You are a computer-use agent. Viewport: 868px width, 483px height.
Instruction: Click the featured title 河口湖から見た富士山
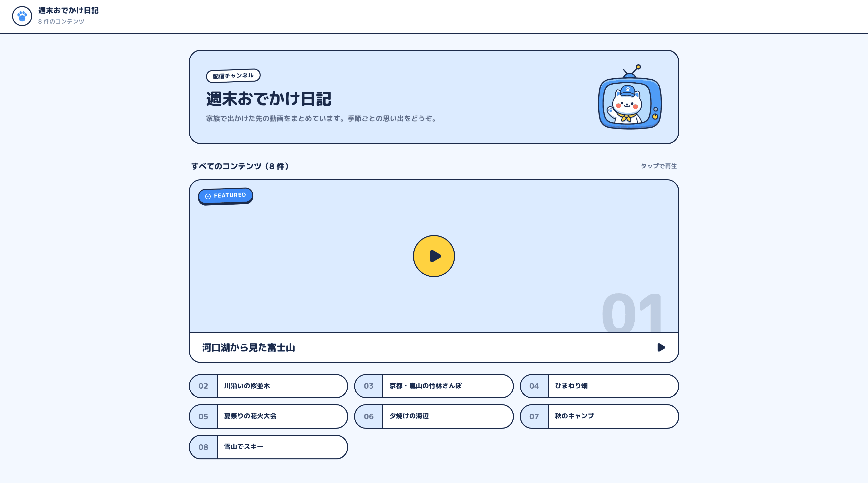(248, 348)
